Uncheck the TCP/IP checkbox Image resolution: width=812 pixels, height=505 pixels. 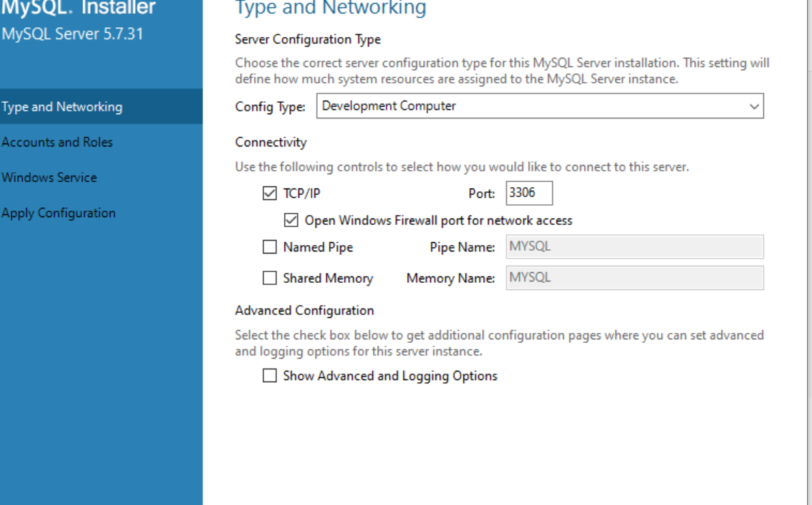click(269, 193)
